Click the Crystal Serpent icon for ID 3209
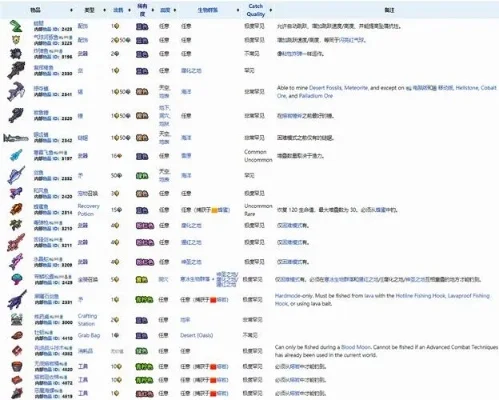The width and height of the screenshot is (499, 400). point(16,262)
